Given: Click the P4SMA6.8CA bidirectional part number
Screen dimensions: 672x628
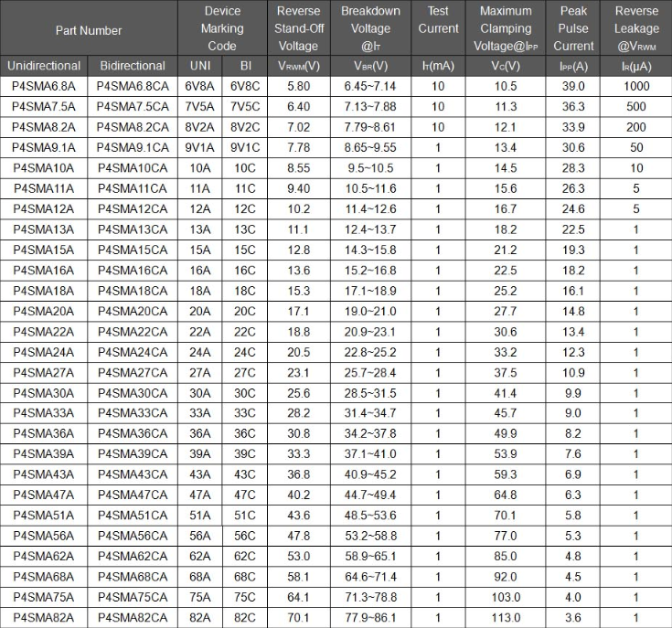Looking at the screenshot, I should [x=133, y=87].
